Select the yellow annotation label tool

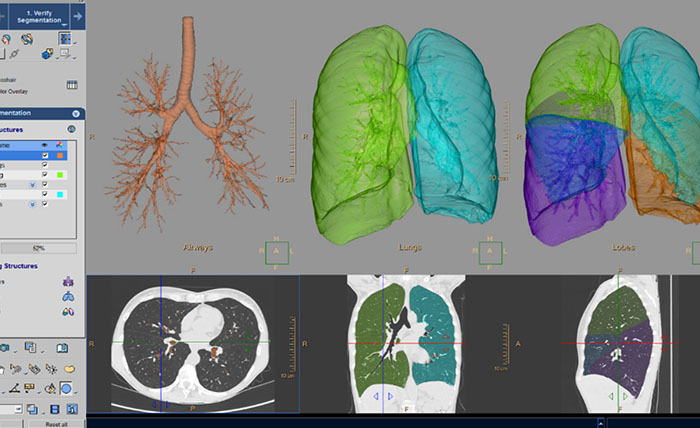29,387
